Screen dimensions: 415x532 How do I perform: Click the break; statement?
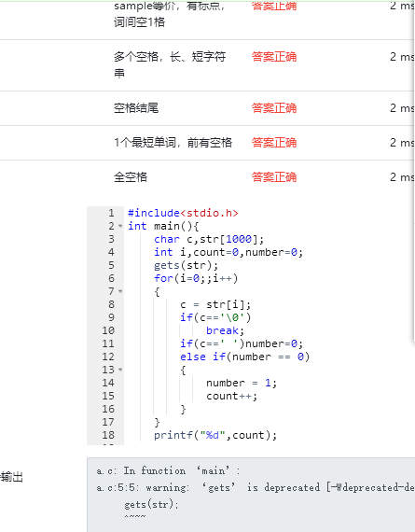click(225, 330)
